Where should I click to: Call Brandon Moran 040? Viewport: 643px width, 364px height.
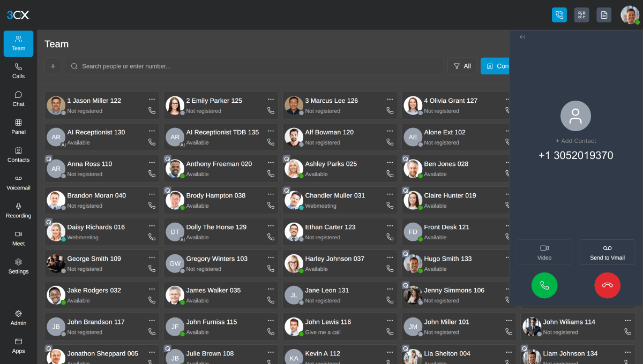152,206
